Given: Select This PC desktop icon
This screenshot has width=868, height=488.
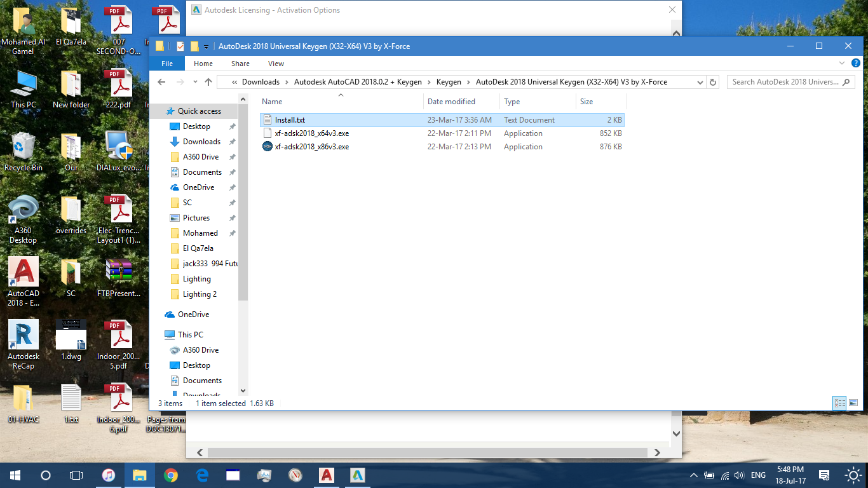Looking at the screenshot, I should pyautogui.click(x=24, y=89).
